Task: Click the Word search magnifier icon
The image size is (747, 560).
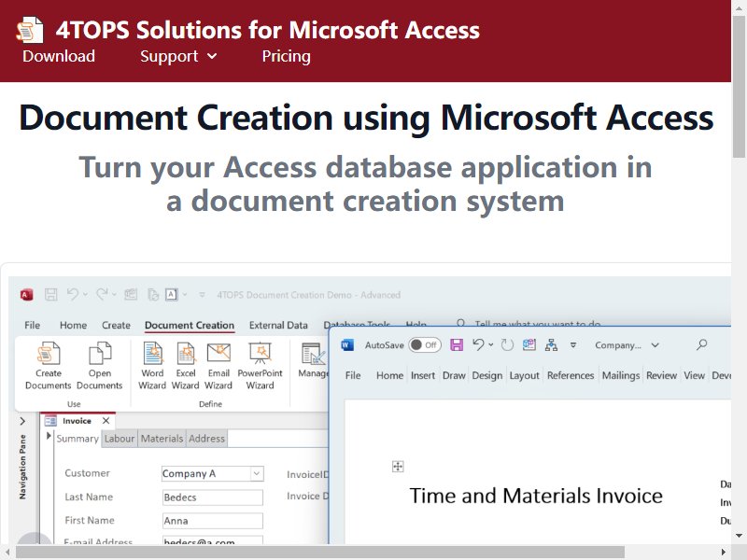Action: click(702, 344)
